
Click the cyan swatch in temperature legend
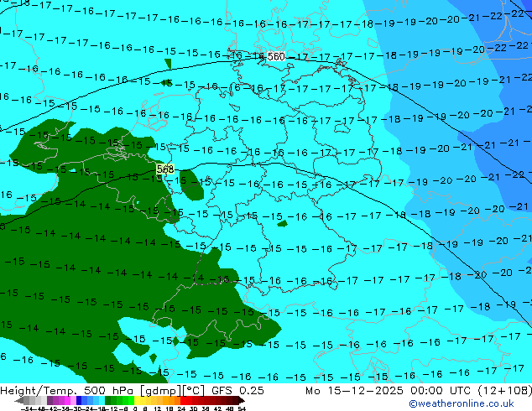pos(102,400)
